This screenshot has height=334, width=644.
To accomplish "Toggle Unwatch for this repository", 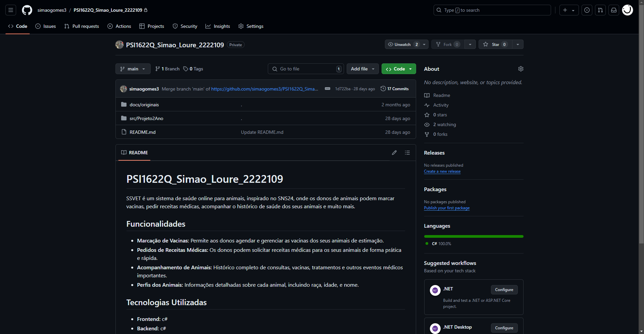I will point(403,45).
